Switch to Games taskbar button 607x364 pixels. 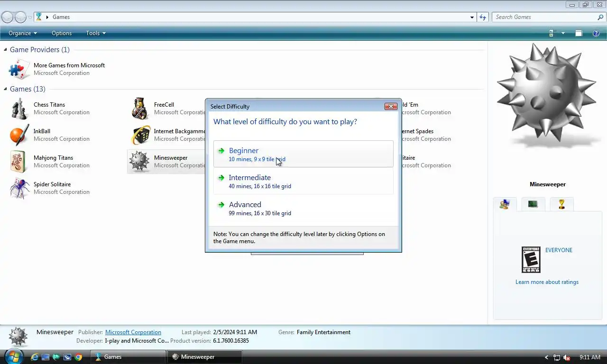pyautogui.click(x=128, y=357)
